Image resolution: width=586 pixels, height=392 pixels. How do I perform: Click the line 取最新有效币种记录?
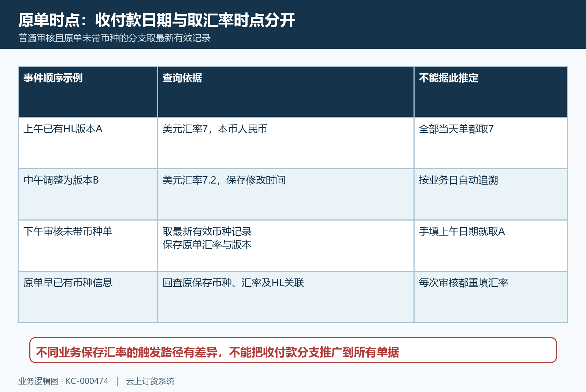point(207,232)
